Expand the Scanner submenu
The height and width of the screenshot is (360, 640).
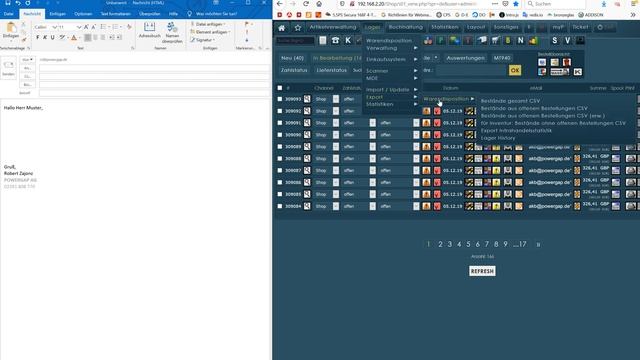click(x=391, y=71)
